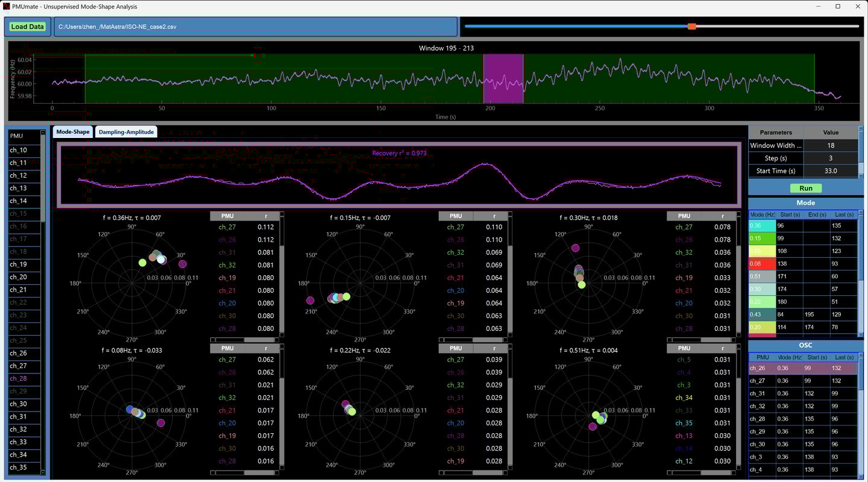This screenshot has height=482, width=868.
Task: Select ch_11 in the PMU list
Action: pos(24,163)
